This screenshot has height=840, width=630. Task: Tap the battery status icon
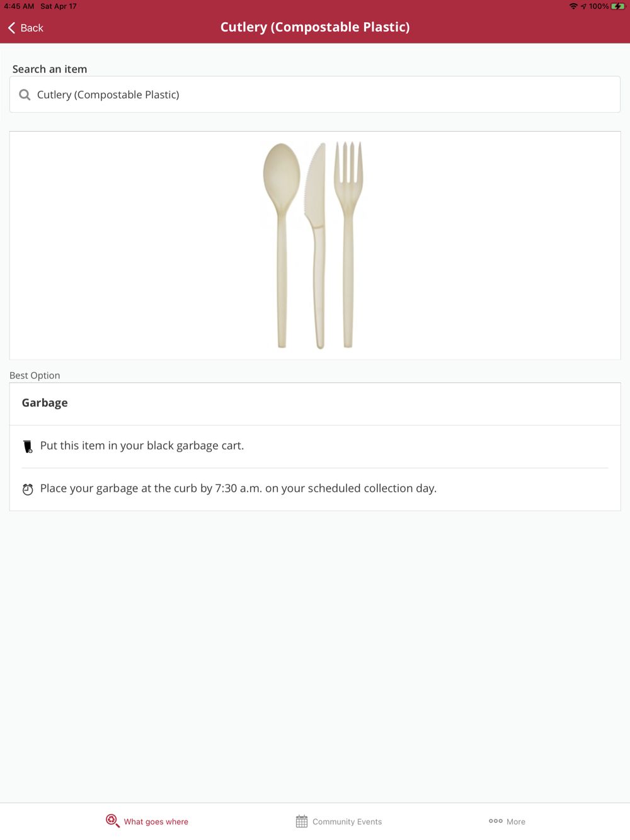[x=618, y=6]
